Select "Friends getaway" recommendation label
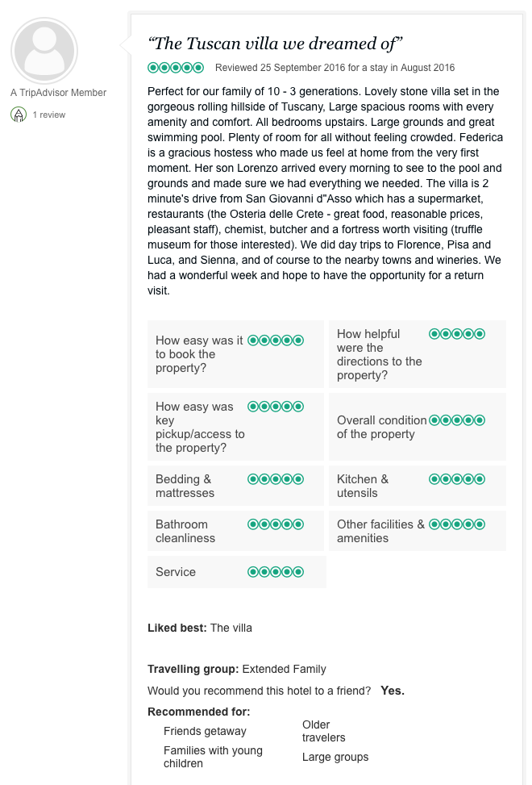 pyautogui.click(x=205, y=732)
